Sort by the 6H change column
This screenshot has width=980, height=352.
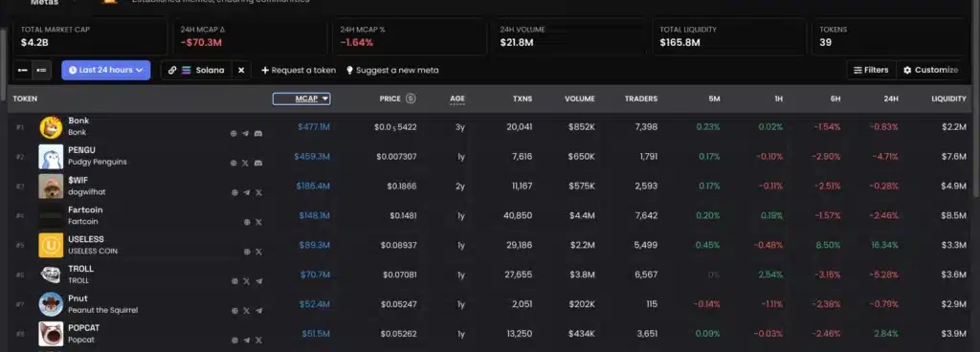tap(835, 99)
